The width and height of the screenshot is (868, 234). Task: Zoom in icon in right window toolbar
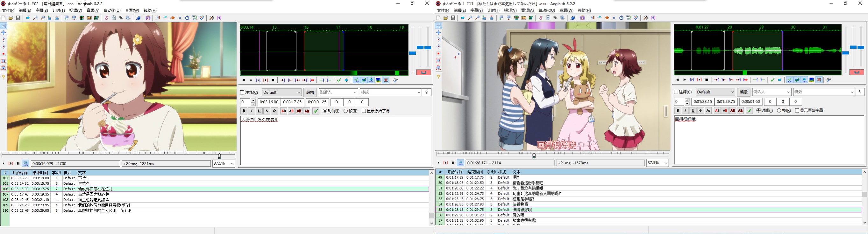coord(470,18)
